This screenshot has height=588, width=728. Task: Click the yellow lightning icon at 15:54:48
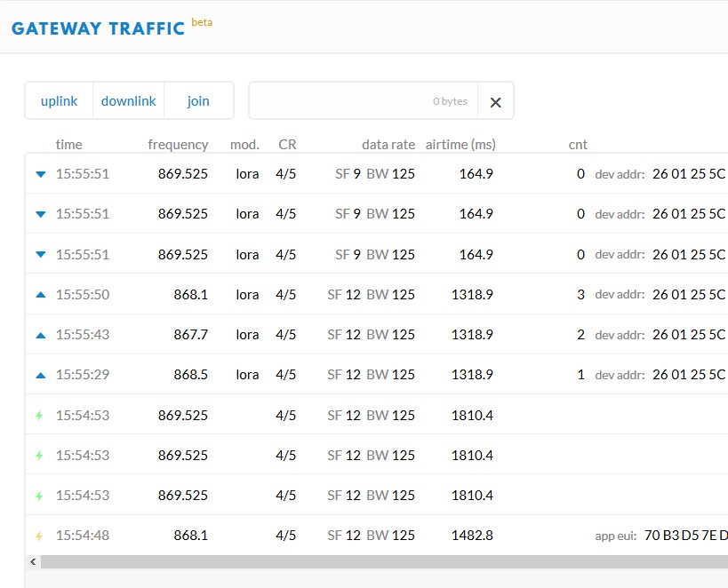tap(39, 536)
